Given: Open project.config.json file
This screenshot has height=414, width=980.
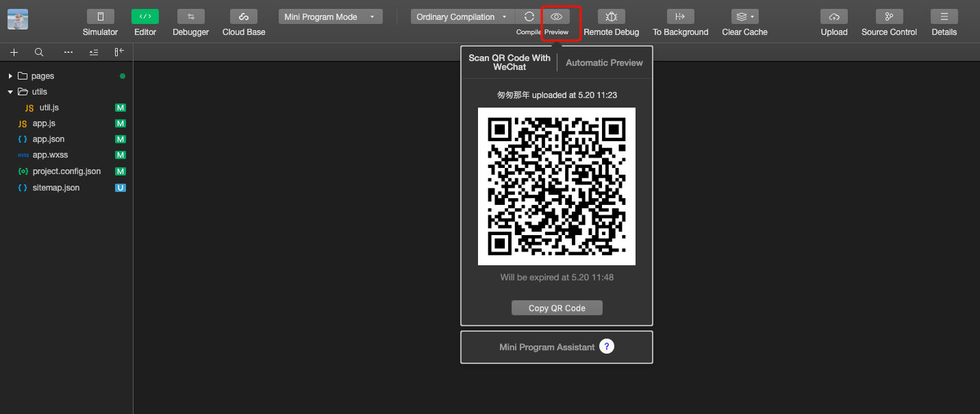Looking at the screenshot, I should (x=66, y=171).
